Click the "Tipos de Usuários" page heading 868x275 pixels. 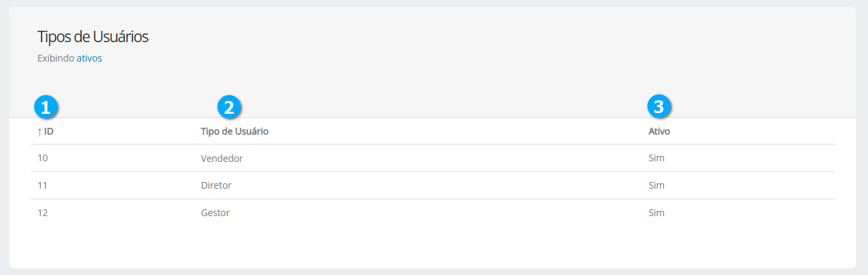[93, 37]
